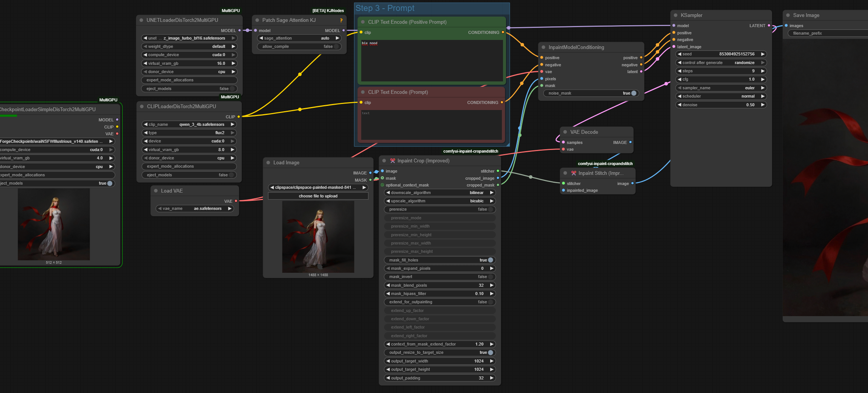Click the mask_hipass_filter value 0.10
Image resolution: width=868 pixels, height=393 pixels.
tap(479, 294)
